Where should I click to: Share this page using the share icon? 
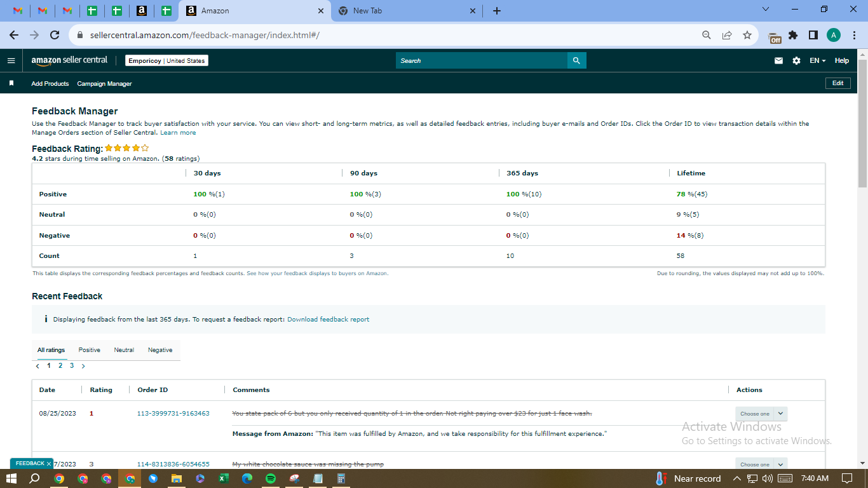(x=726, y=35)
